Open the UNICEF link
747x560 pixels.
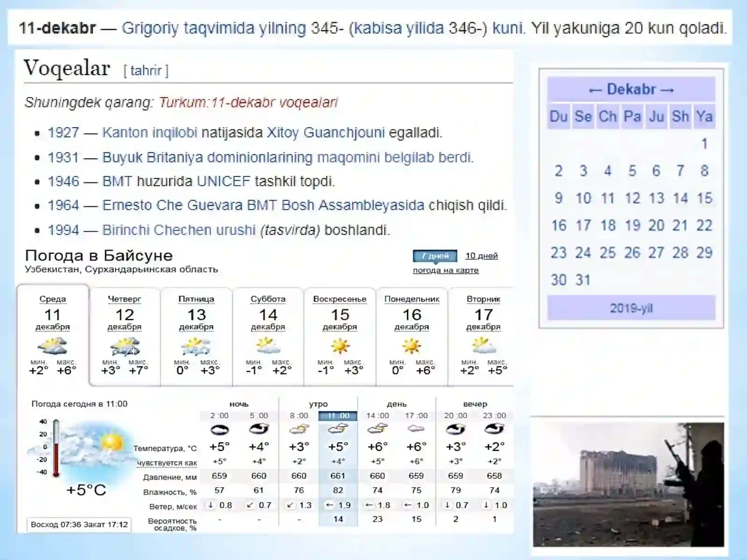tap(224, 181)
